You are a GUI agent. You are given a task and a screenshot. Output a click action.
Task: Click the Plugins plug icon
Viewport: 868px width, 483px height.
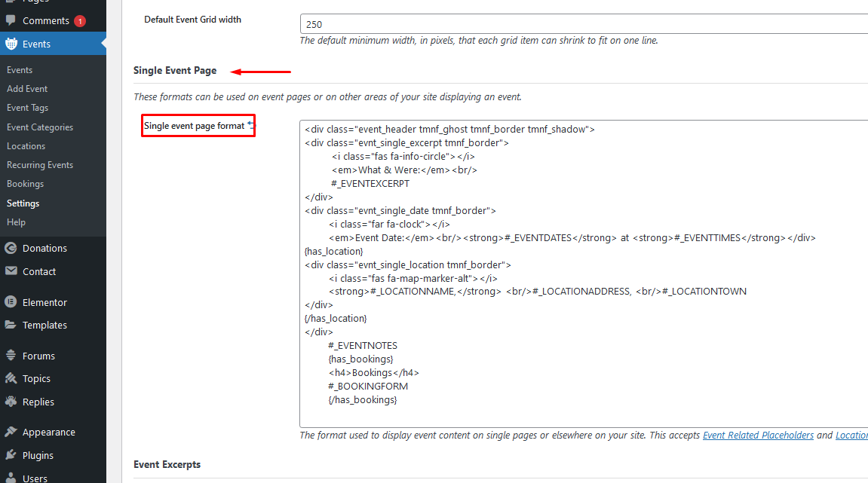coord(11,455)
